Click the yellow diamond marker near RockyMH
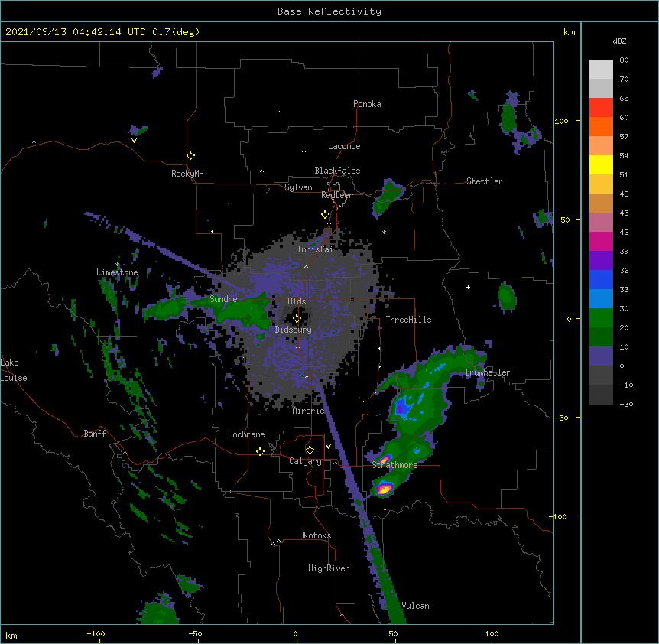 coord(190,156)
